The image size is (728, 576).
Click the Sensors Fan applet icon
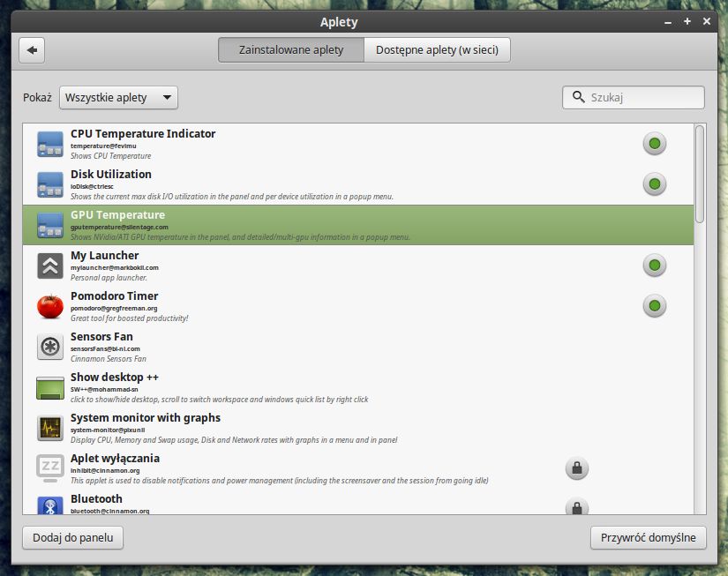(50, 347)
